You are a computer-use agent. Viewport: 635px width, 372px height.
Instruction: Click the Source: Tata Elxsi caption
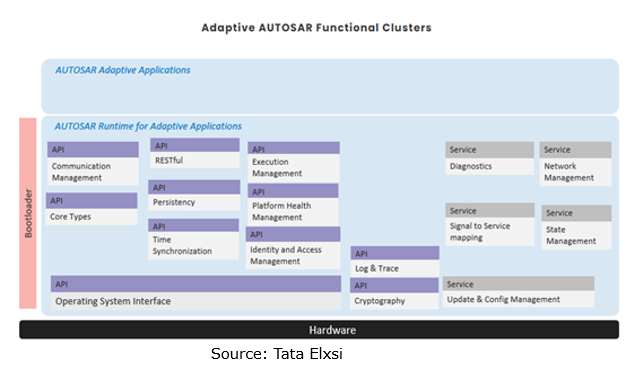277,353
